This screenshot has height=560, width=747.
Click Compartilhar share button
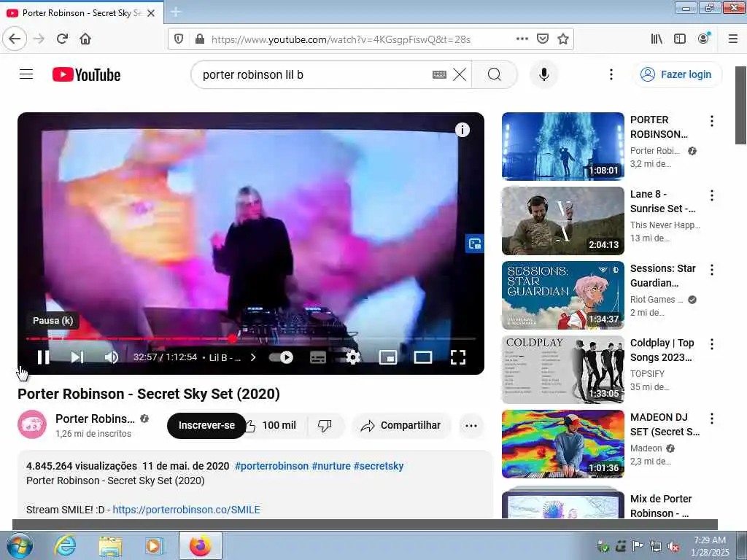(x=401, y=425)
